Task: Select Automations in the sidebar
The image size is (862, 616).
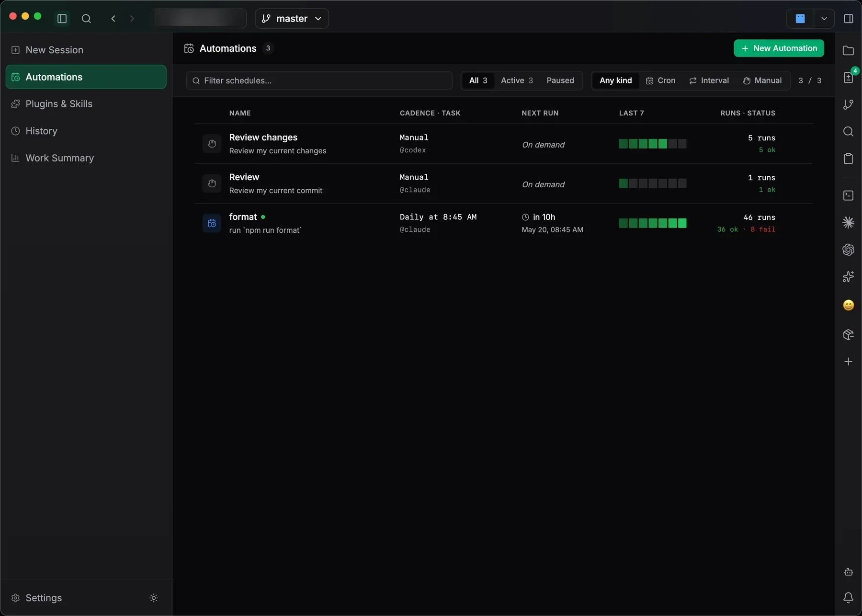Action: click(86, 77)
